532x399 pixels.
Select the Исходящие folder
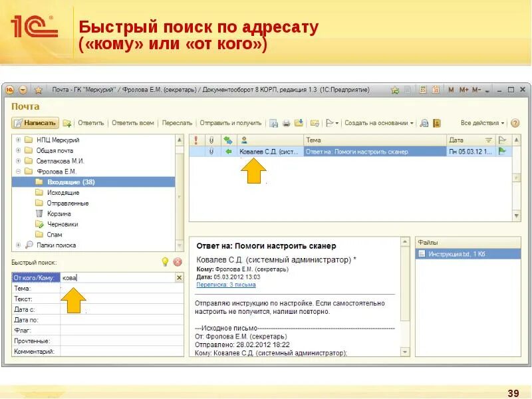point(63,192)
